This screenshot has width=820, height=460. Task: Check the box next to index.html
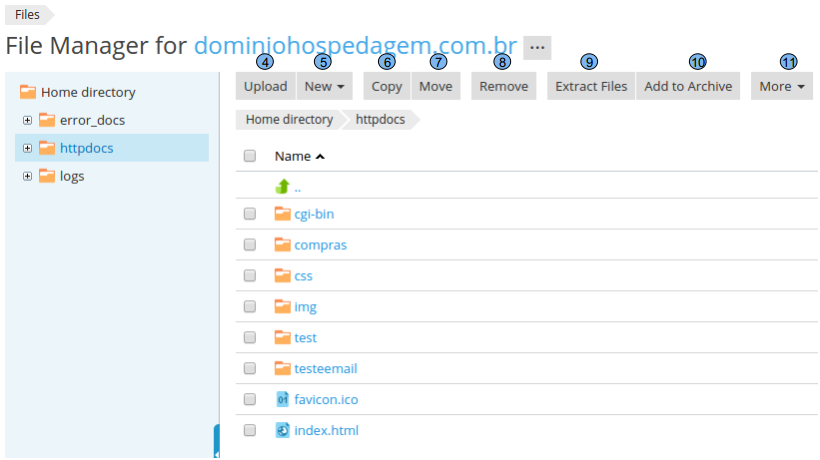pos(250,430)
